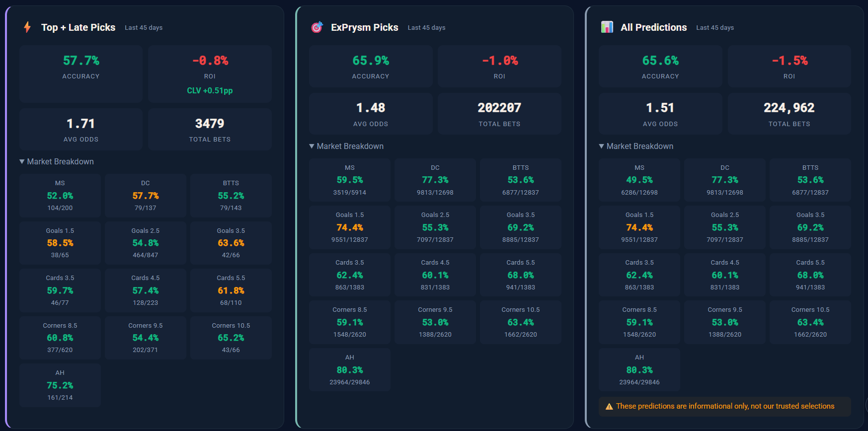Screen dimensions: 868x431
Task: Select Goals 1.5 74.4% in ExPrysm Picks
Action: (x=350, y=227)
